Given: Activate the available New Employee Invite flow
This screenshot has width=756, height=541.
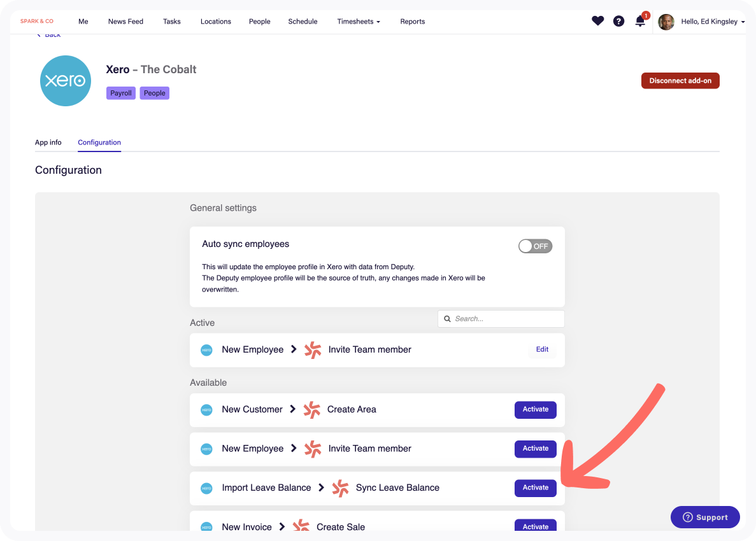Looking at the screenshot, I should point(535,449).
